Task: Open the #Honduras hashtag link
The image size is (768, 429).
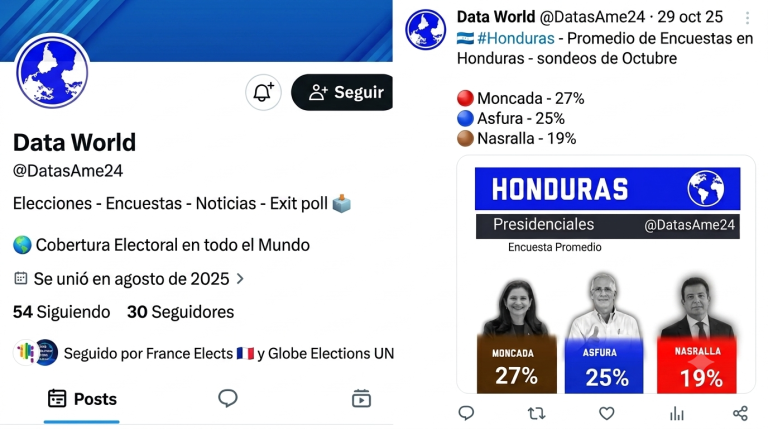Action: click(x=516, y=38)
